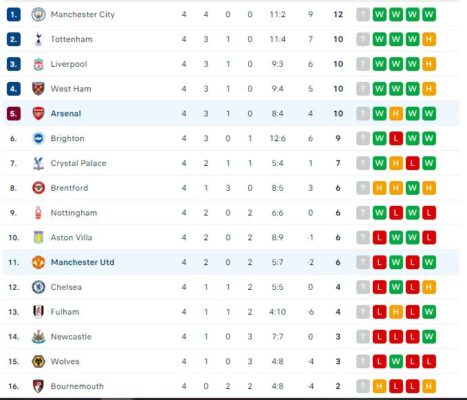The image size is (467, 400).
Task: Click the Liverpool club crest
Action: pos(38,64)
